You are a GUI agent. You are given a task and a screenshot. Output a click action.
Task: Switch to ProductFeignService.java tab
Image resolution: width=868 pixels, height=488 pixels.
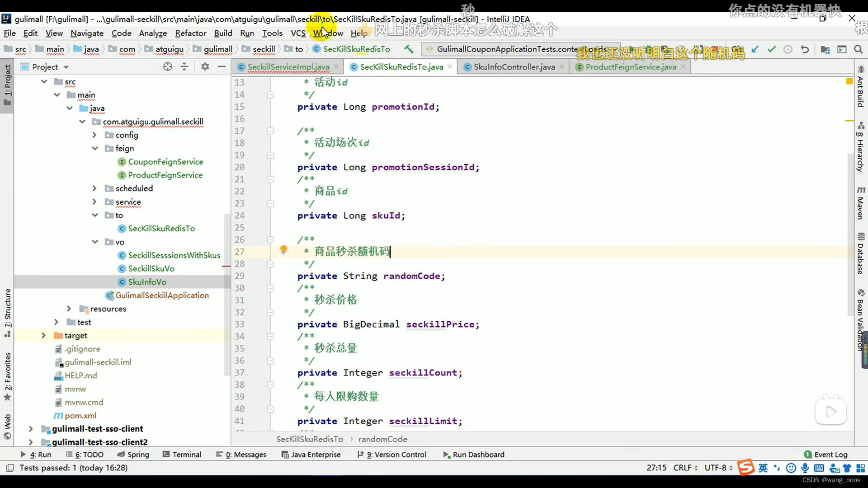[x=631, y=67]
